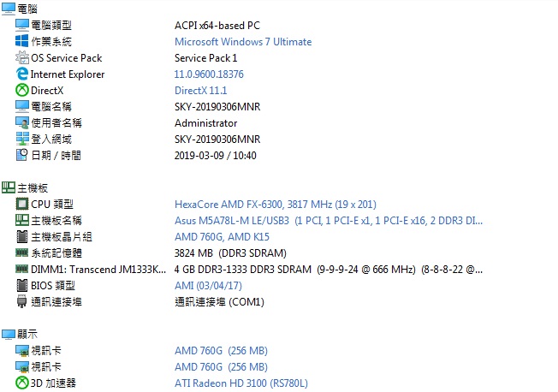The width and height of the screenshot is (558, 392).
Task: Open the Microsoft Windows 7 Ultimate link
Action: (x=243, y=42)
